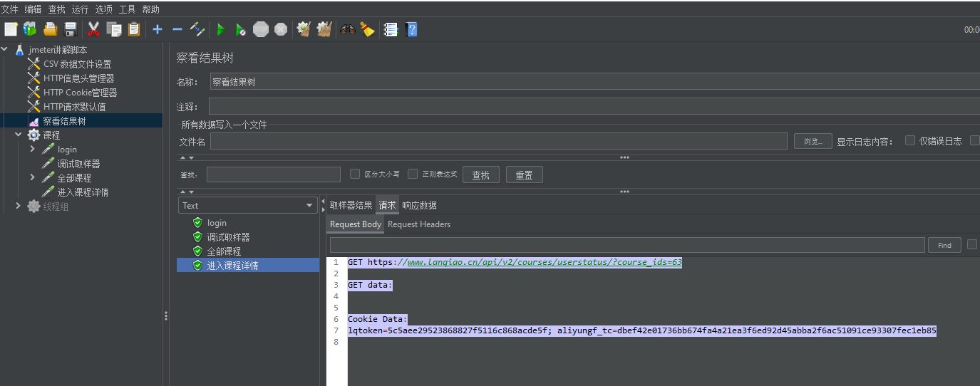The height and width of the screenshot is (386, 980).
Task: Expand the login sampler node in tree
Action: click(x=33, y=150)
